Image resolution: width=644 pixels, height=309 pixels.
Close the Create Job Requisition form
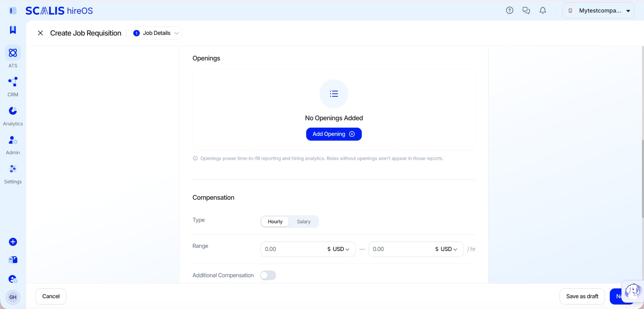(x=40, y=33)
